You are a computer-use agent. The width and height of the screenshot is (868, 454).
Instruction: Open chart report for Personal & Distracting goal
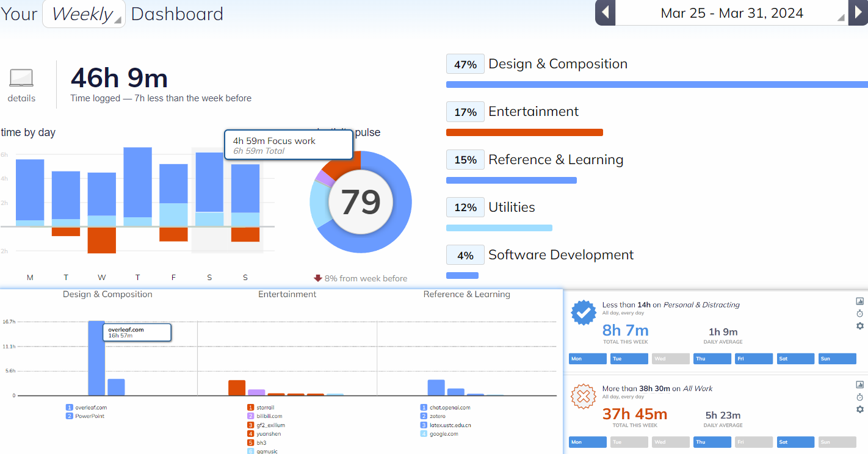[x=860, y=301]
